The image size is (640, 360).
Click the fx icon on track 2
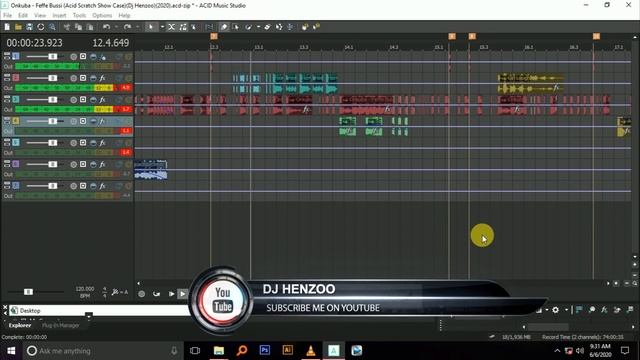pos(102,78)
